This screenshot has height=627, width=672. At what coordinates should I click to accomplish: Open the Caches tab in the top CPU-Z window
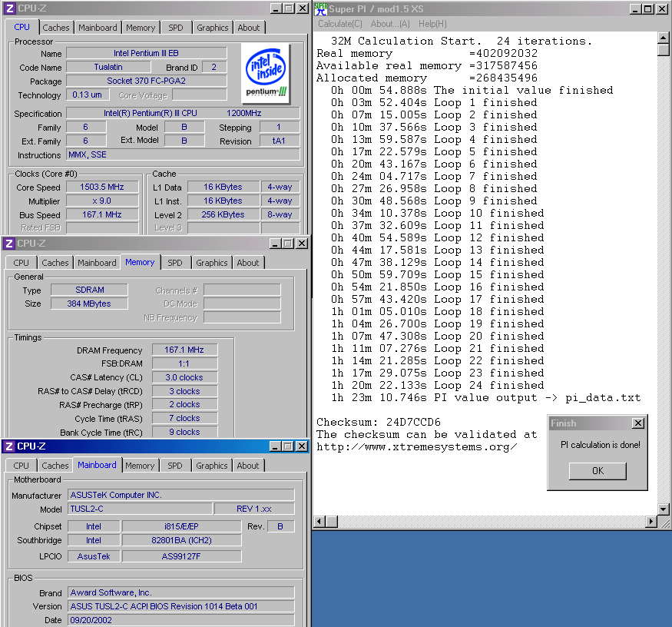(x=56, y=28)
